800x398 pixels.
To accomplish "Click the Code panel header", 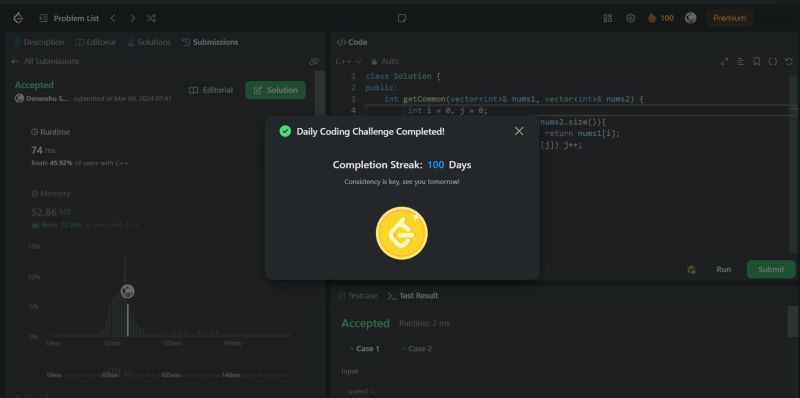I will pos(352,42).
